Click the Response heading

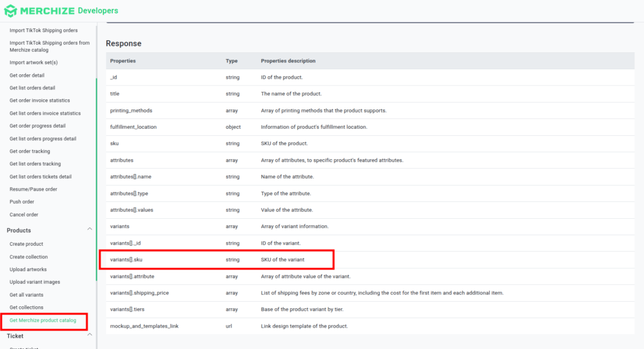coord(124,43)
